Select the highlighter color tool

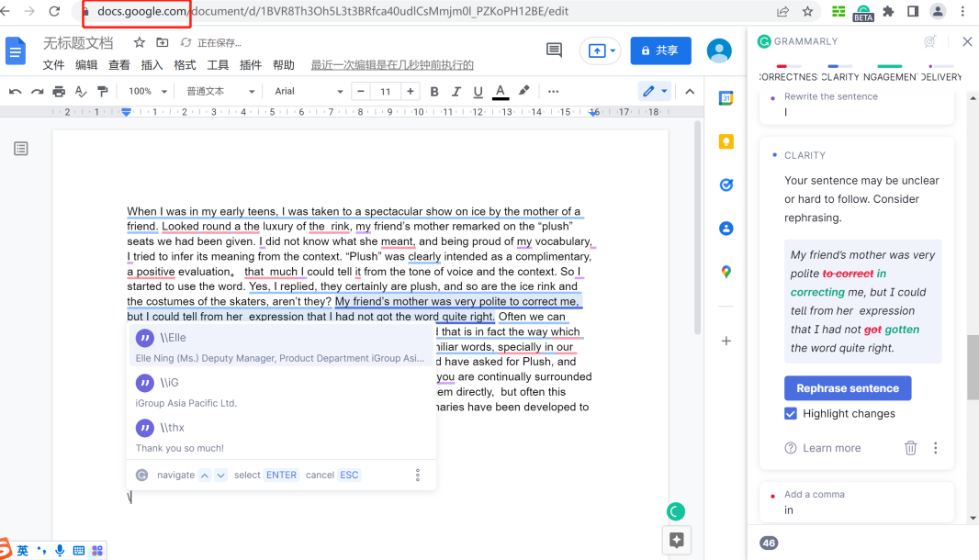[x=524, y=91]
